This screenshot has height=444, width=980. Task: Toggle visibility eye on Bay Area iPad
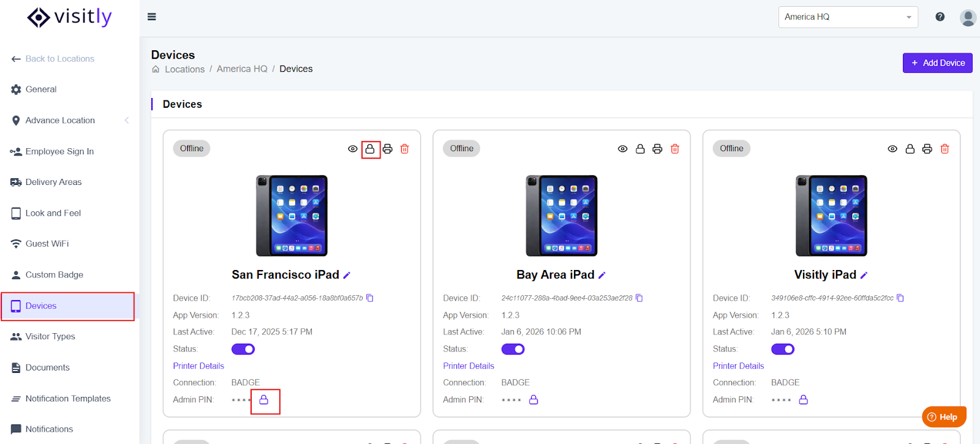tap(623, 149)
